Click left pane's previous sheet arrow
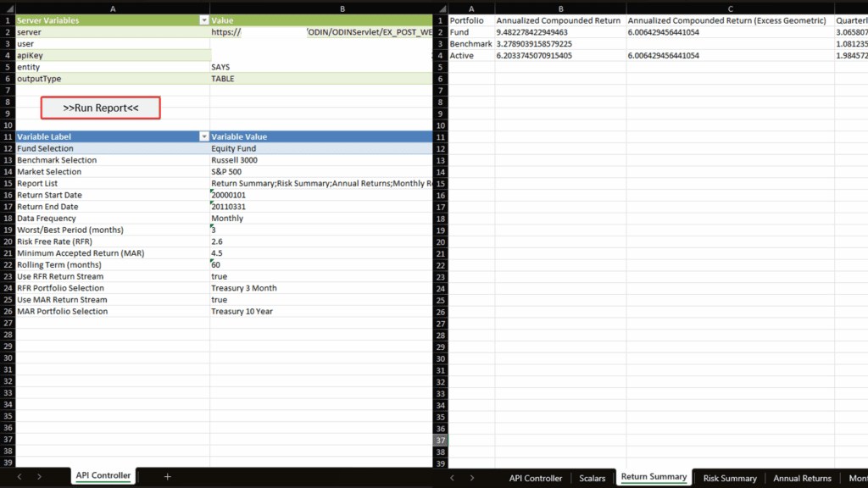 click(x=19, y=477)
